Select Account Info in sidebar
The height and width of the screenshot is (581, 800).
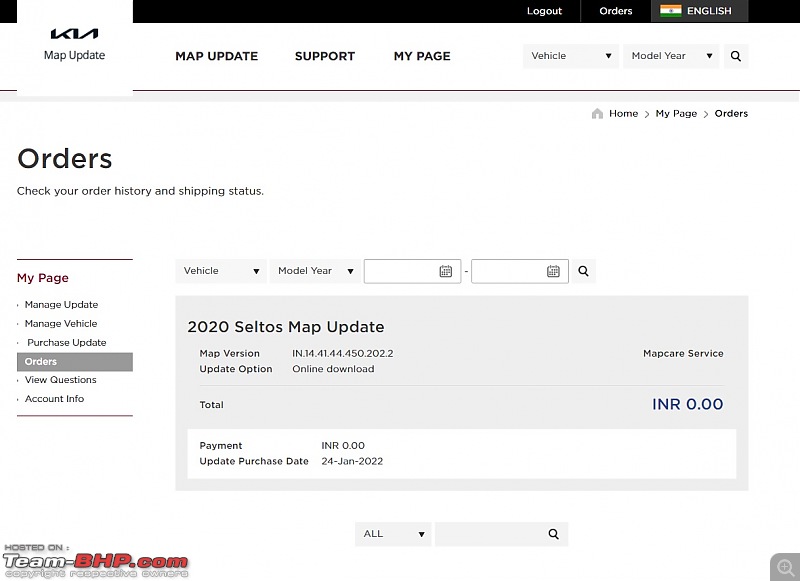[x=54, y=399]
